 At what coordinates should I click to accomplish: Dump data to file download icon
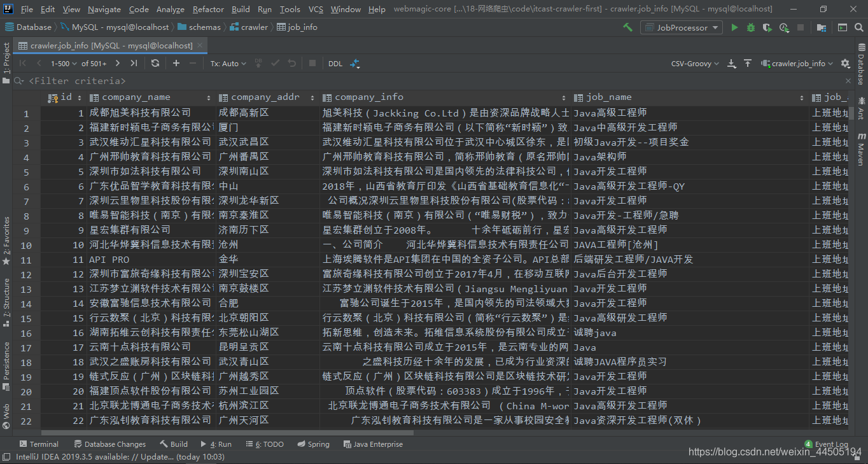click(732, 63)
